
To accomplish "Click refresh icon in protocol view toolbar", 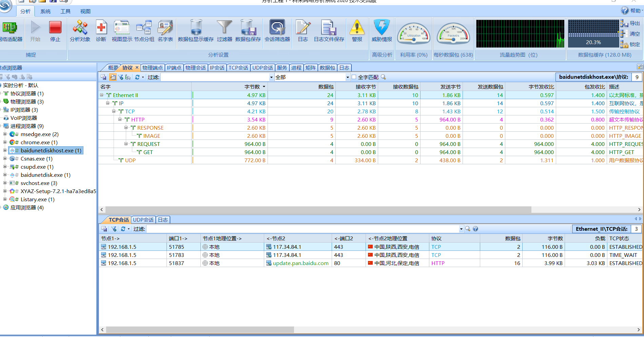I will pos(137,77).
